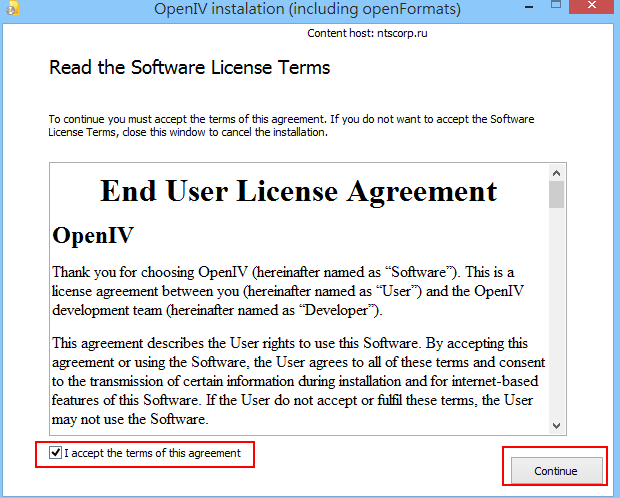Click 'Read the Software License Terms' heading

click(189, 67)
